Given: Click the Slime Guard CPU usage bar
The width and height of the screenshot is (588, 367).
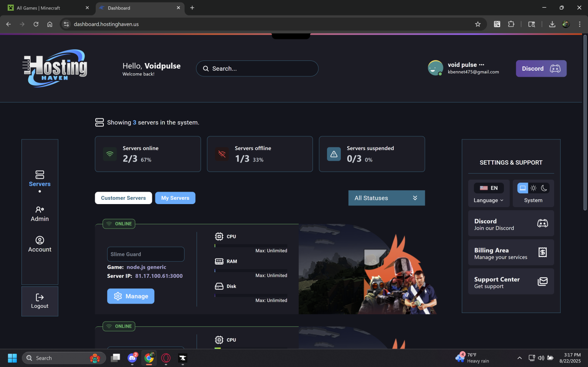Looking at the screenshot, I should pos(251,246).
